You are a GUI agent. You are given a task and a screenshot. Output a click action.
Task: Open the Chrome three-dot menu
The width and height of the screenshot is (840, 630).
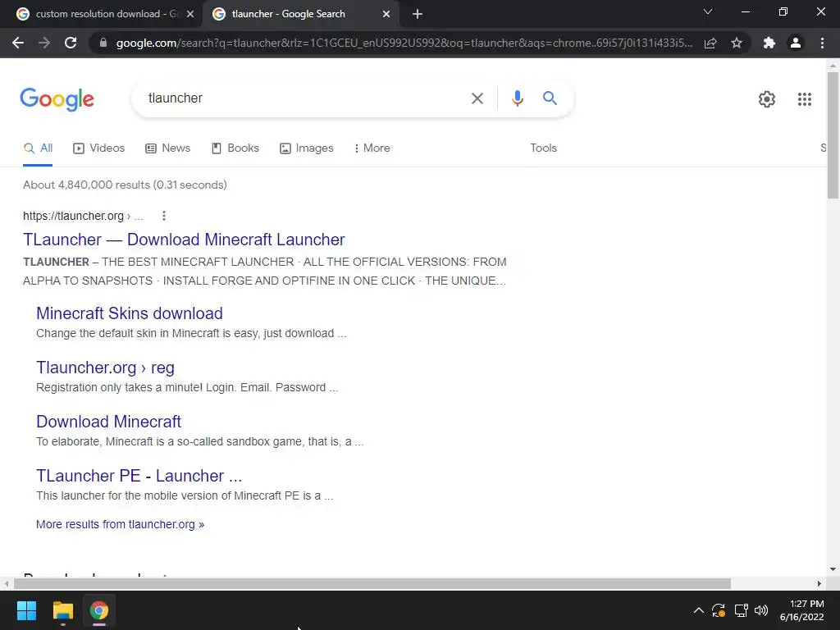[822, 43]
